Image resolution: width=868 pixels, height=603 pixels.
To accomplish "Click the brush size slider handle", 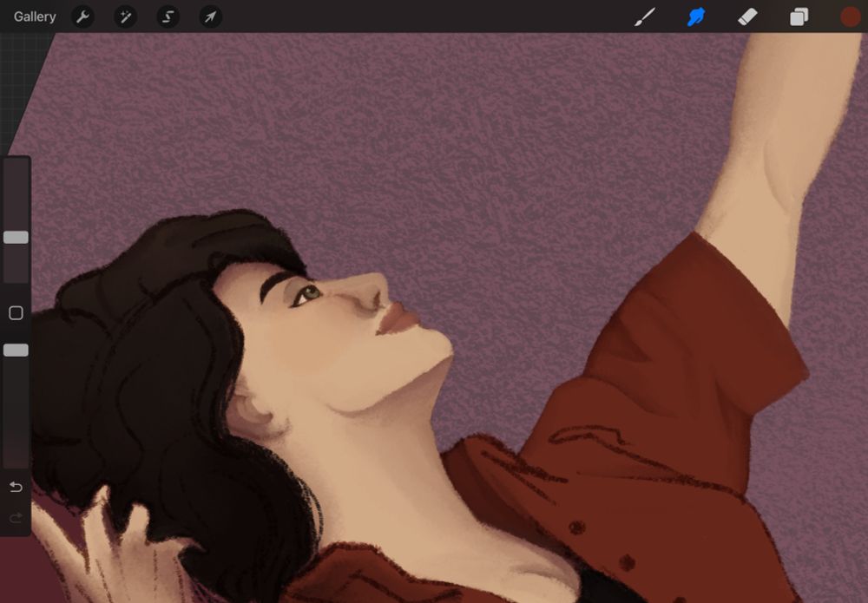I will click(x=16, y=238).
